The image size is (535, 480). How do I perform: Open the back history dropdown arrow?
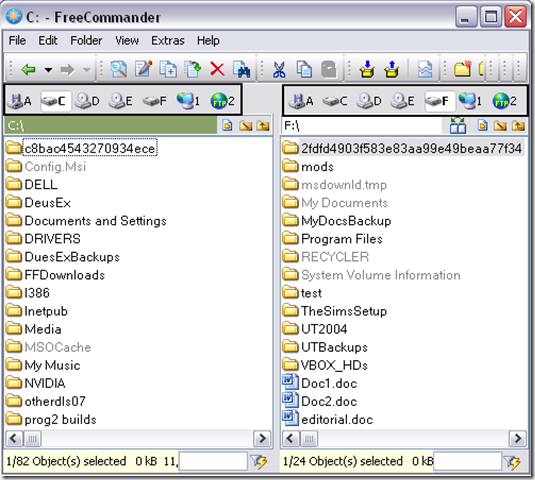tap(48, 70)
